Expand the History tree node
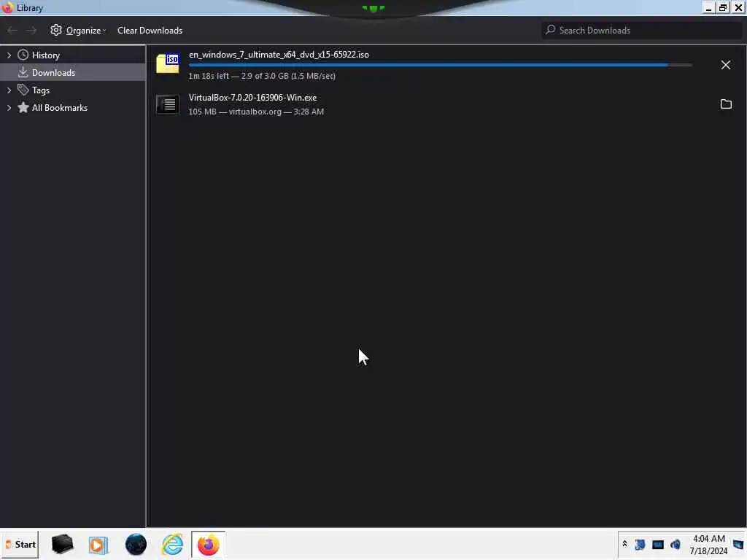This screenshot has height=560, width=747. (x=9, y=55)
